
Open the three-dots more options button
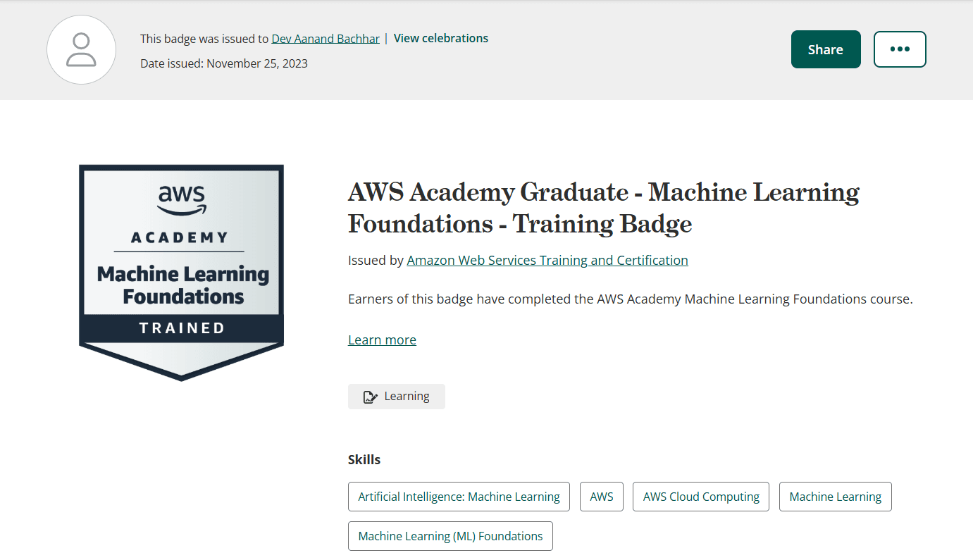click(900, 49)
